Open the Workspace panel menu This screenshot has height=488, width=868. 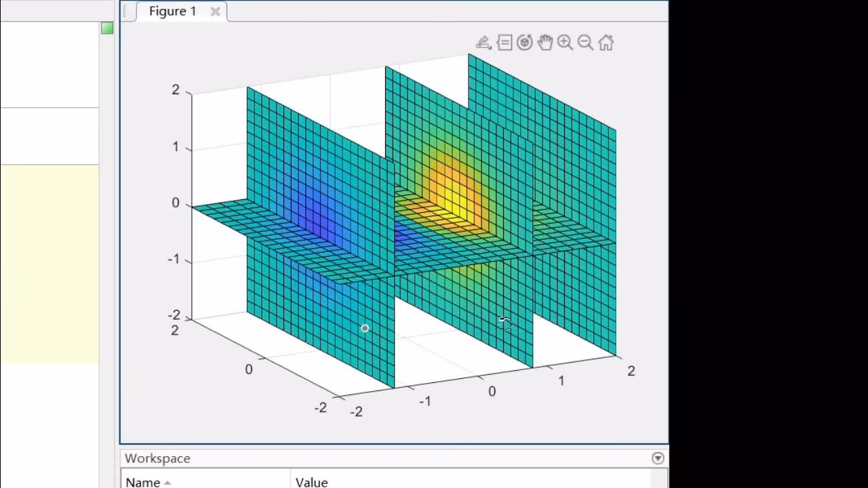point(656,458)
